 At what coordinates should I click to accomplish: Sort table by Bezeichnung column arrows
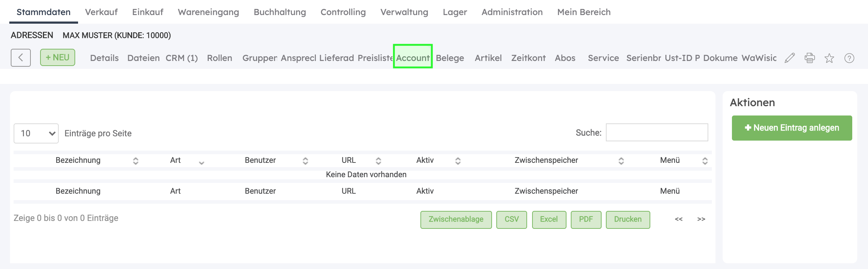coord(135,161)
